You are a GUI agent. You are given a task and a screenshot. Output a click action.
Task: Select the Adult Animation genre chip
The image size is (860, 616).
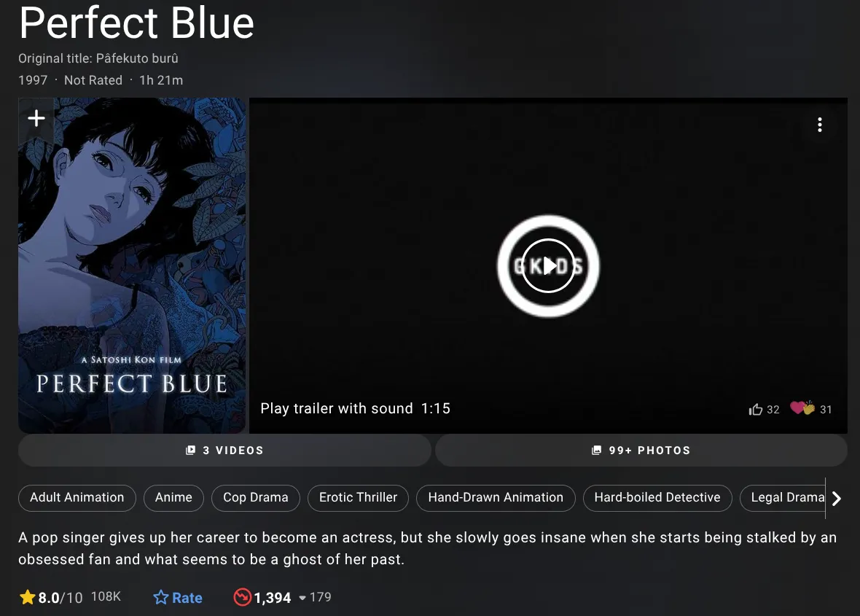point(77,497)
